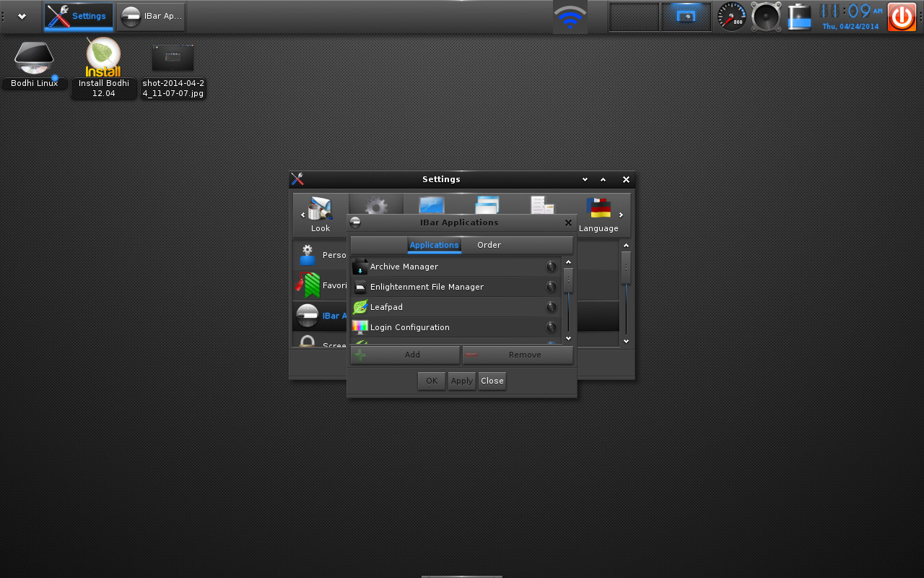Select the Screen lock settings item
The height and width of the screenshot is (578, 924).
pos(321,340)
